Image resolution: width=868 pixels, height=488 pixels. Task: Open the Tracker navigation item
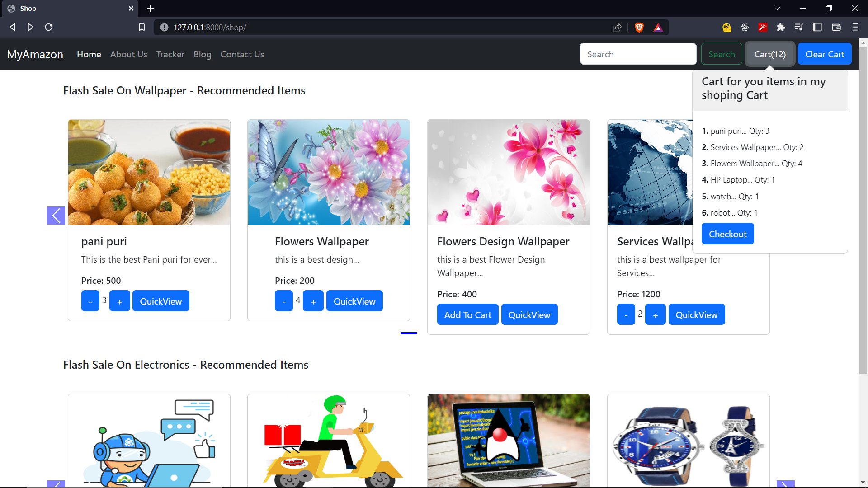(170, 54)
